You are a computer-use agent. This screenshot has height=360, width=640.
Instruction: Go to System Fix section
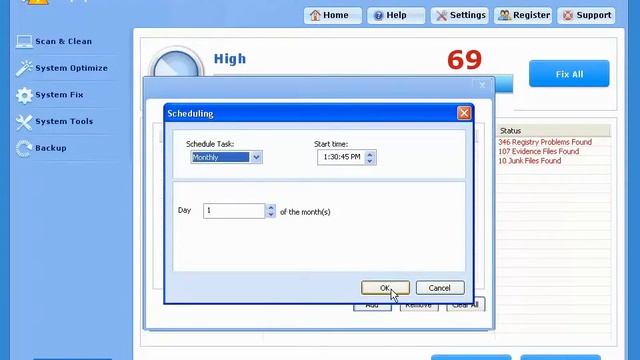coord(59,95)
